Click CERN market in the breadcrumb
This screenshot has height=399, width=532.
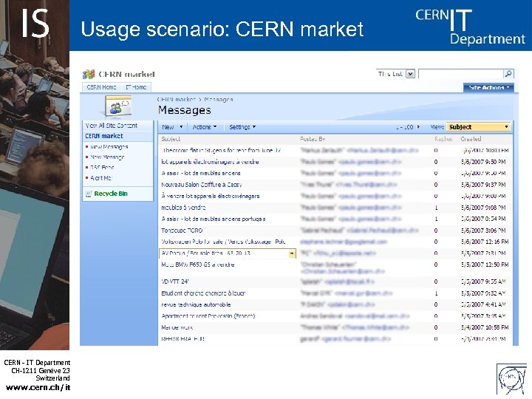coord(176,100)
